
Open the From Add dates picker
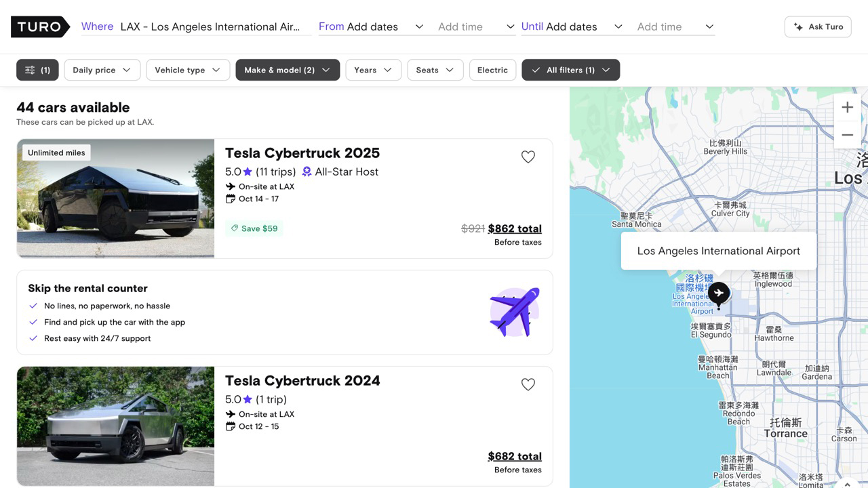372,27
